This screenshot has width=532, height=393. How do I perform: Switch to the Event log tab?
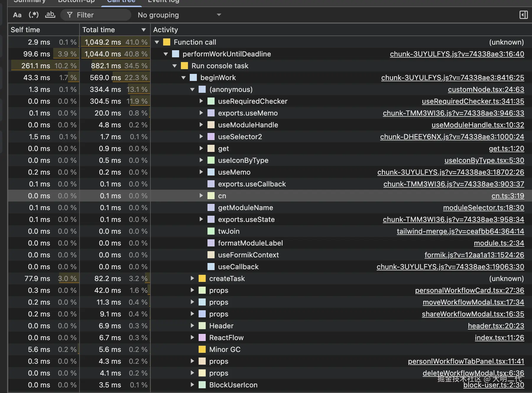tap(163, 1)
